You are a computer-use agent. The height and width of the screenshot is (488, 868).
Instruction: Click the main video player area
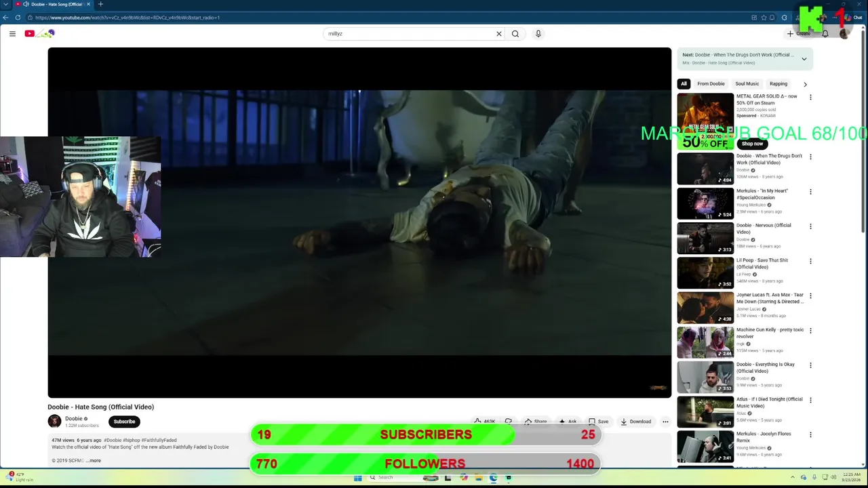point(359,222)
